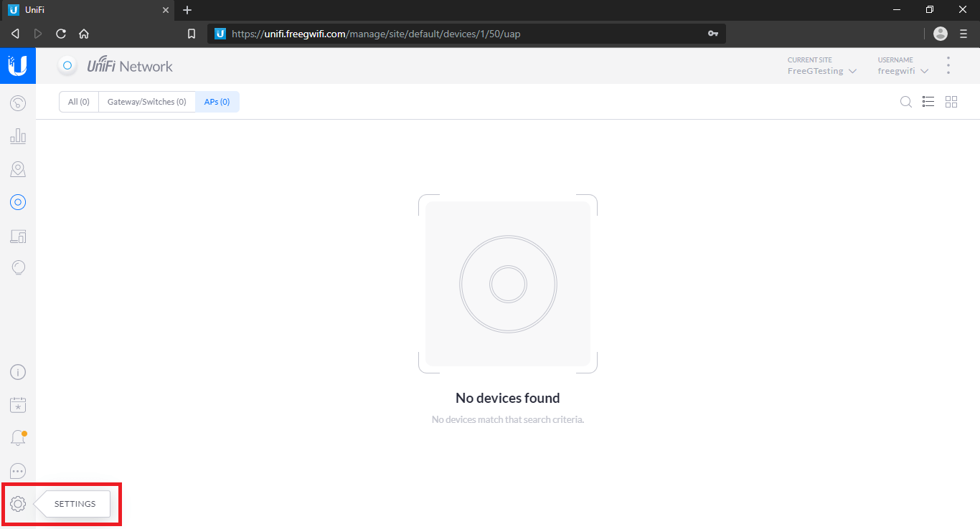Switch to list view icon
Viewport: 980px width, 529px height.
[928, 102]
